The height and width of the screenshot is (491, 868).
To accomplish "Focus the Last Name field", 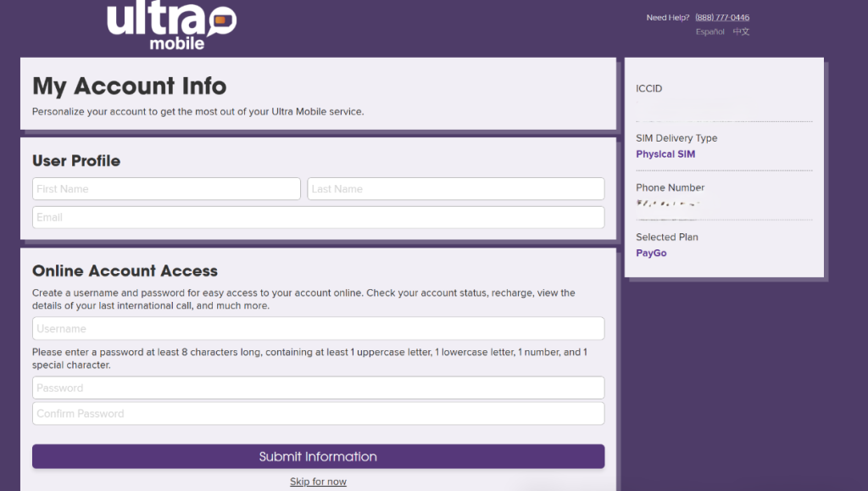I will pyautogui.click(x=455, y=189).
